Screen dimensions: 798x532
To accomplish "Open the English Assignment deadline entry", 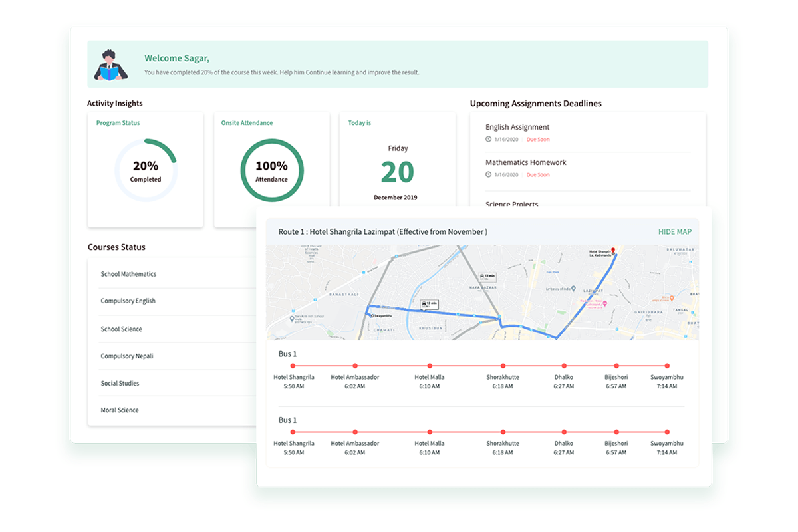I will click(517, 127).
